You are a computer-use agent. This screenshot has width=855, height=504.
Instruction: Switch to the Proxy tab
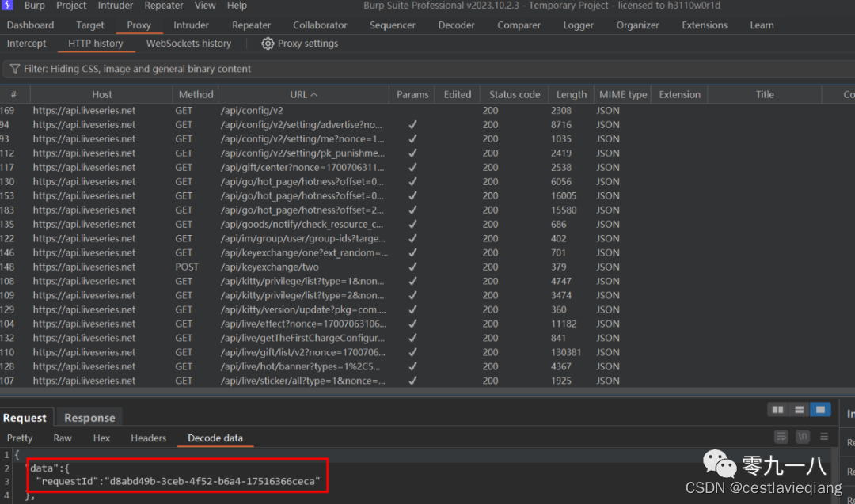(139, 25)
